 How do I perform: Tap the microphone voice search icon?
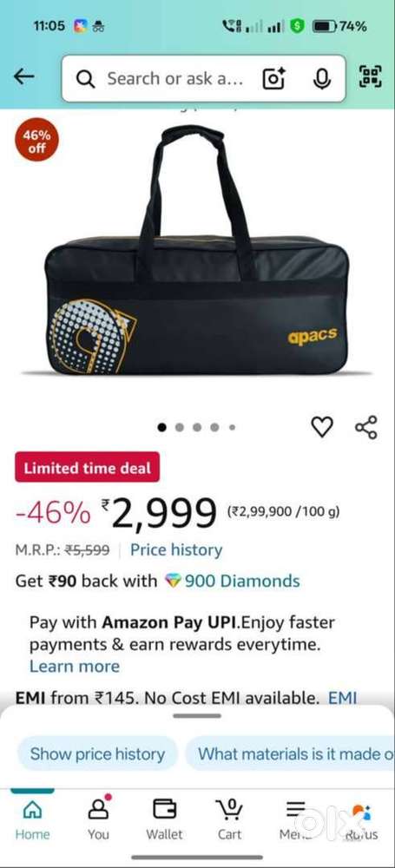[321, 79]
